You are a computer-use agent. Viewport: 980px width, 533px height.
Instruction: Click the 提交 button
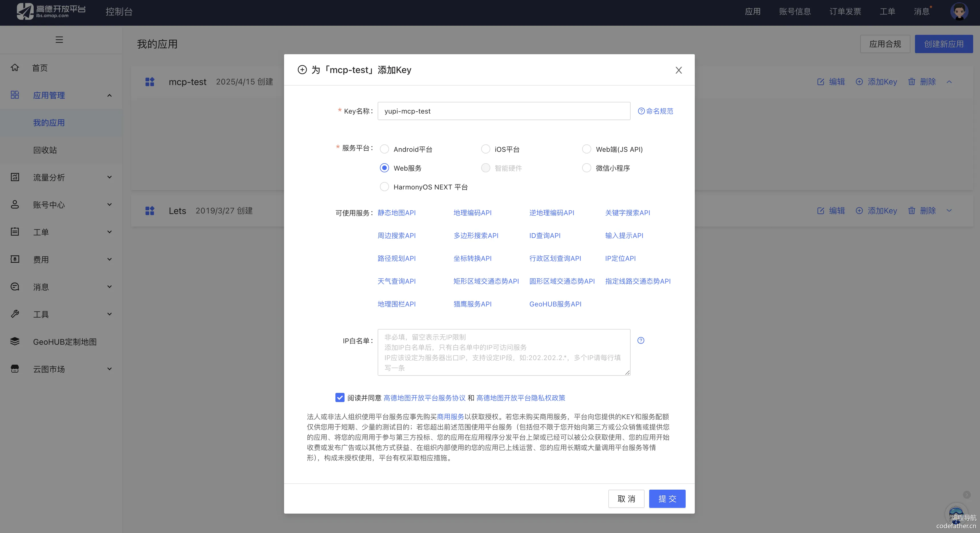click(667, 499)
